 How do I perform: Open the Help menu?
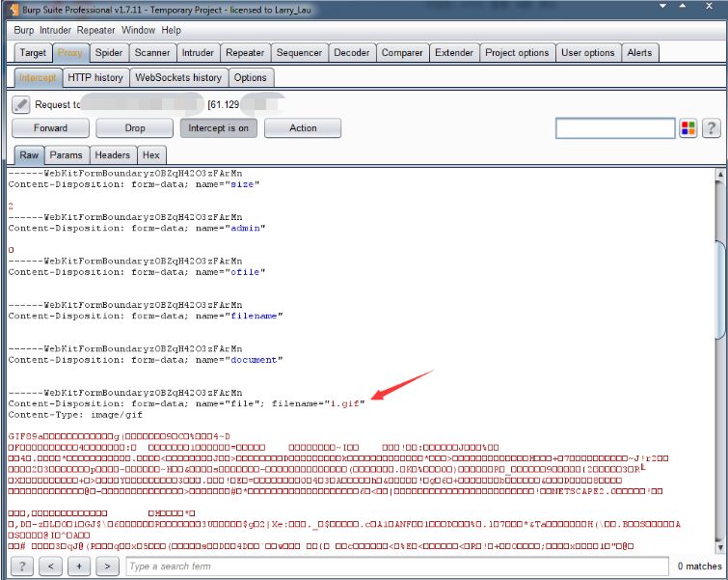(172, 30)
